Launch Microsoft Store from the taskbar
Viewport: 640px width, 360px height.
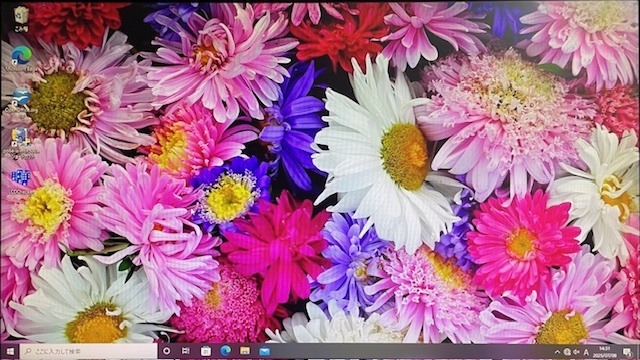coord(206,351)
